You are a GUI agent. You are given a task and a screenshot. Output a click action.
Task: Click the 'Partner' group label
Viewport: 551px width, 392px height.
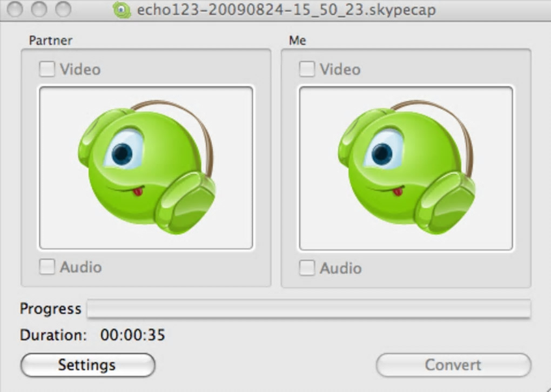[51, 40]
